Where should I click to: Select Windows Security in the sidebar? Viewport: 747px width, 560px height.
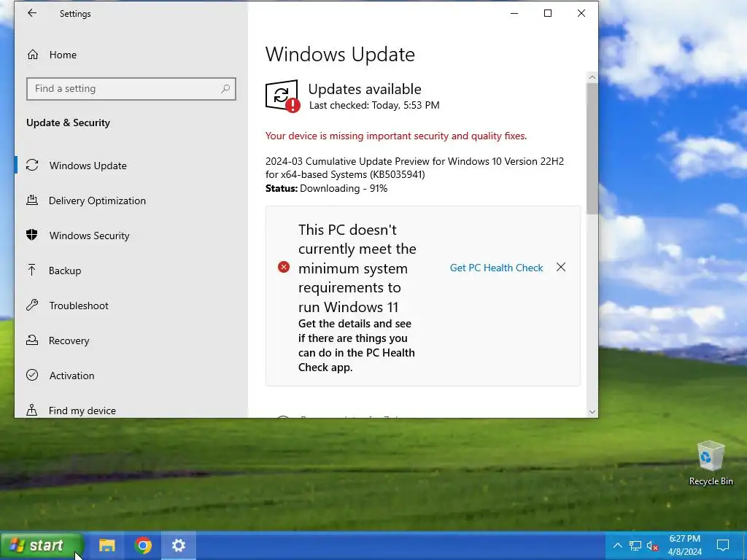(x=131, y=236)
